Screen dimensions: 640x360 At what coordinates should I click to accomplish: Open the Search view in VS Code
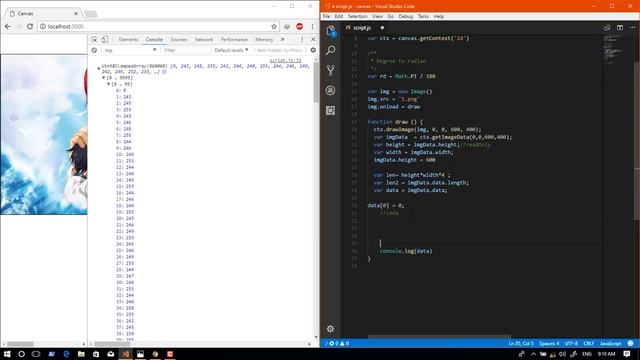pyautogui.click(x=331, y=50)
